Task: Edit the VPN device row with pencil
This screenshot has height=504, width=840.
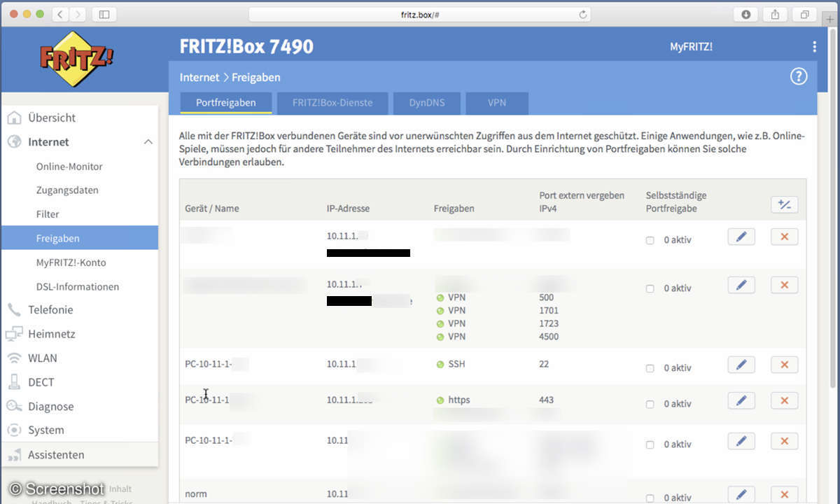Action: click(741, 285)
